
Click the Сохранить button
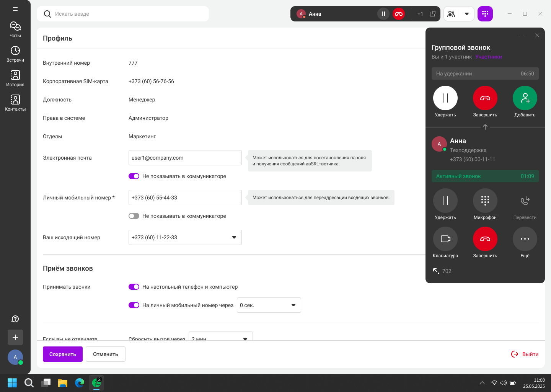63,354
